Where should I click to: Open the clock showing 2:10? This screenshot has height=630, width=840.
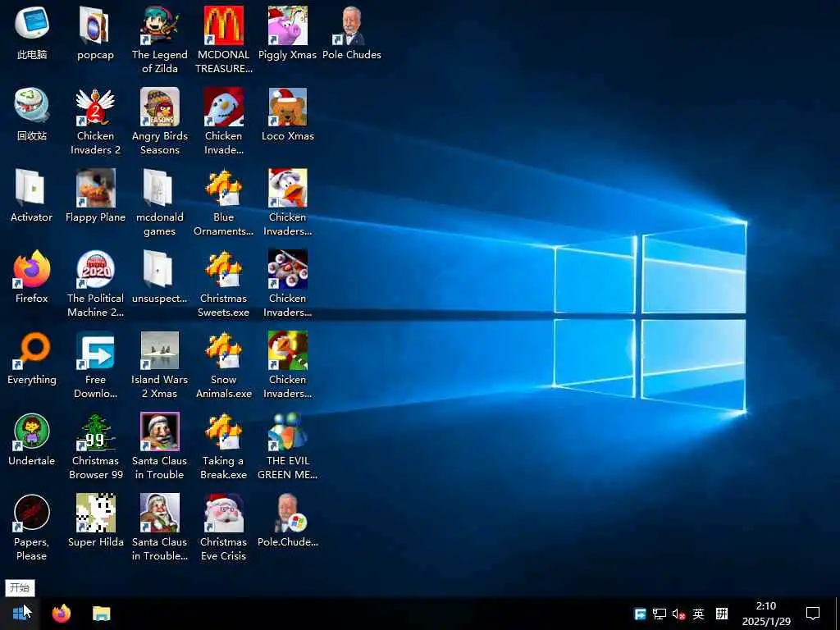point(766,614)
